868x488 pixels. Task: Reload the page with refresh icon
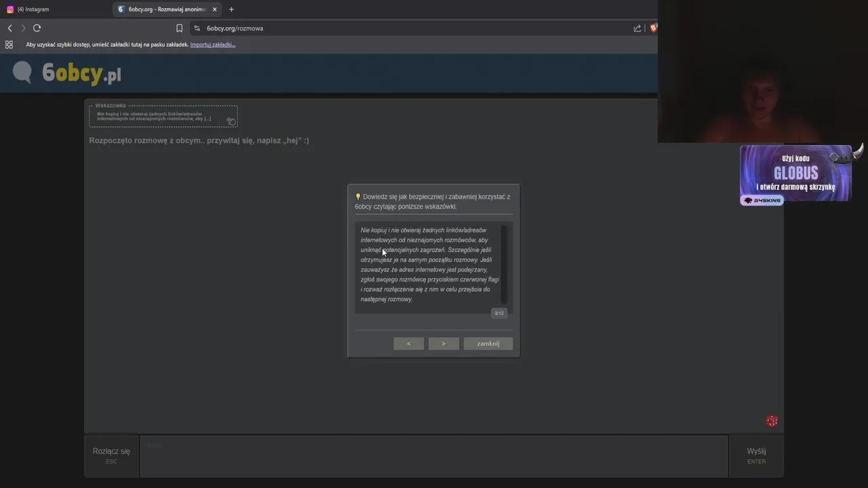click(x=37, y=28)
